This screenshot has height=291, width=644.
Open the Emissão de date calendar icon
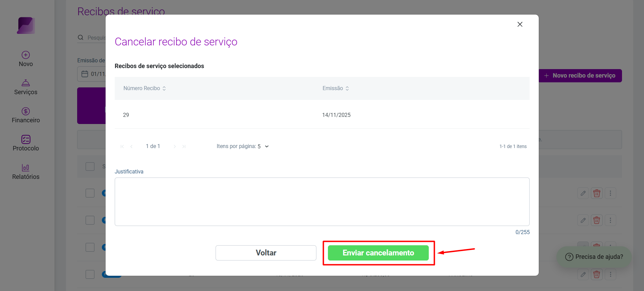85,74
